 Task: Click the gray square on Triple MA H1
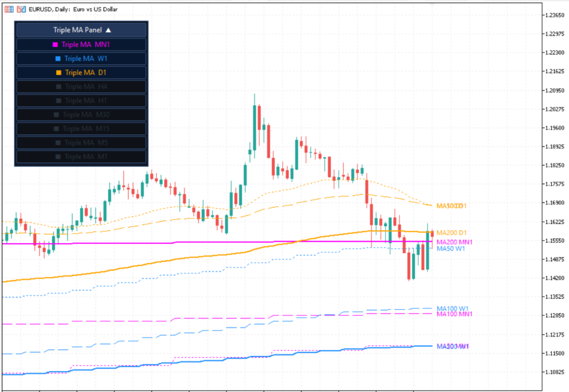[57, 100]
